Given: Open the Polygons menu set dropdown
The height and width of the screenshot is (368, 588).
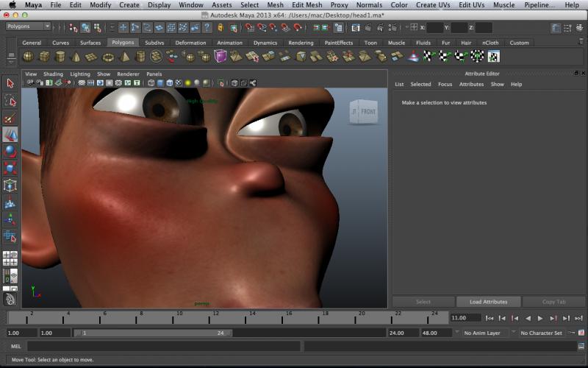Looking at the screenshot, I should 28,26.
